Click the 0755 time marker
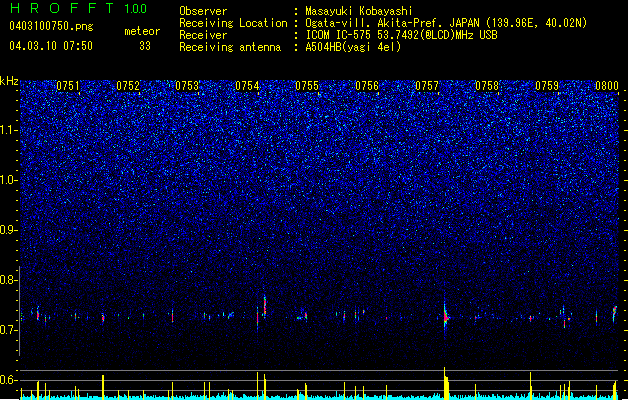The height and width of the screenshot is (400, 629). point(307,86)
